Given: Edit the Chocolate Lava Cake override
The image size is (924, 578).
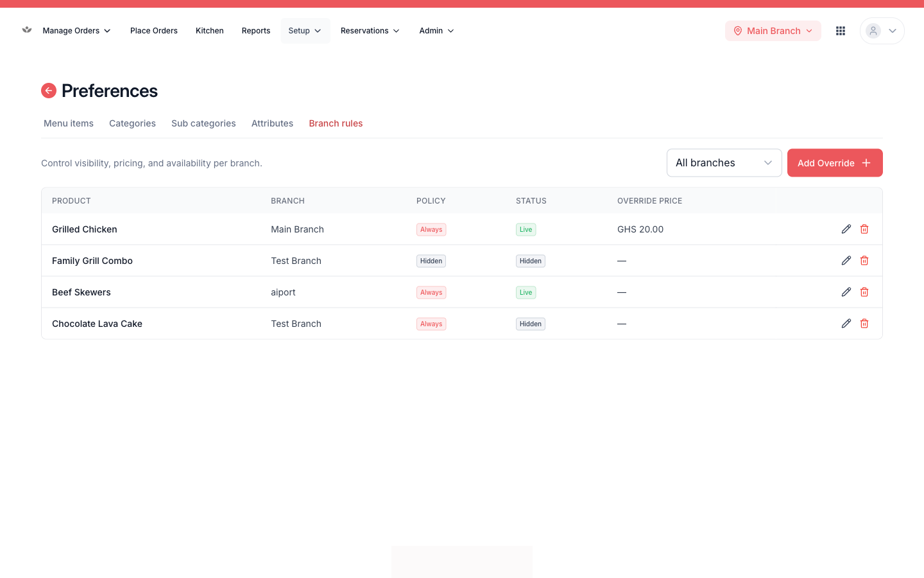Looking at the screenshot, I should tap(846, 324).
